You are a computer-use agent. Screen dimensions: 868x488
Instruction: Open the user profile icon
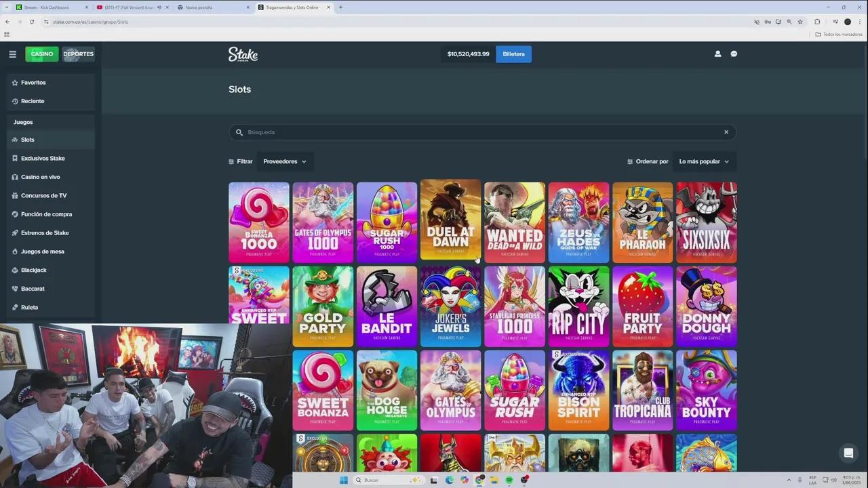click(x=717, y=54)
